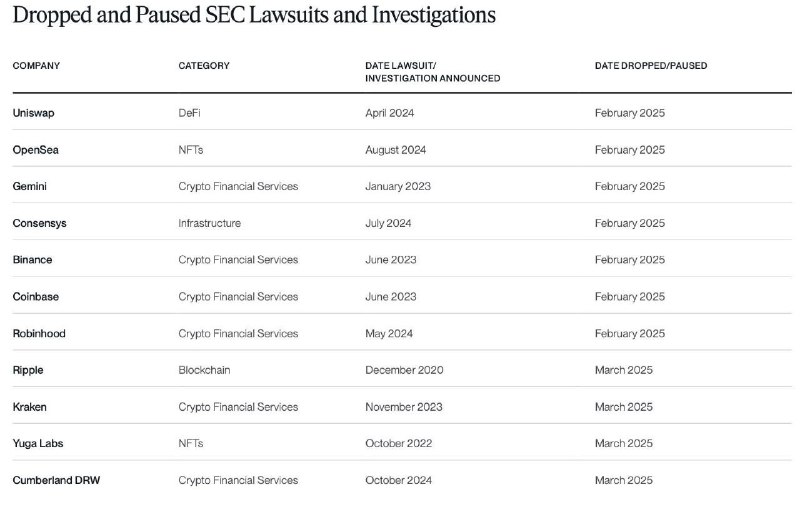Select the Uniswap company name
Viewport: 800px width, 512px height.
coord(34,113)
